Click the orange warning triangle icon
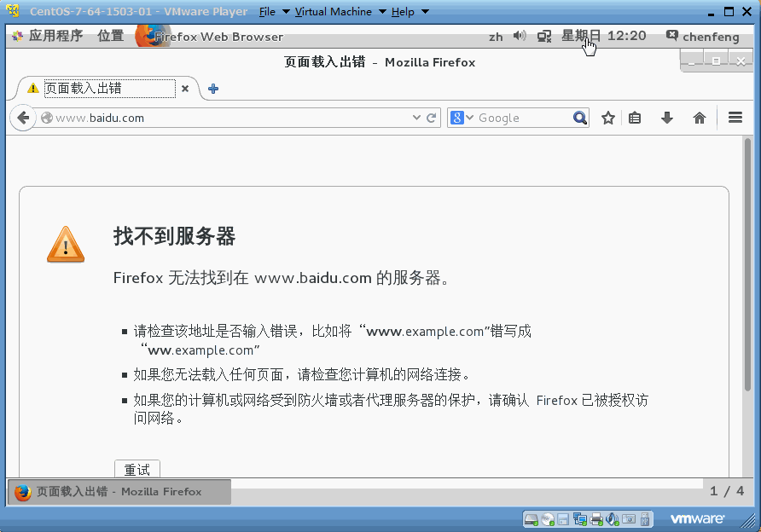 click(x=66, y=245)
